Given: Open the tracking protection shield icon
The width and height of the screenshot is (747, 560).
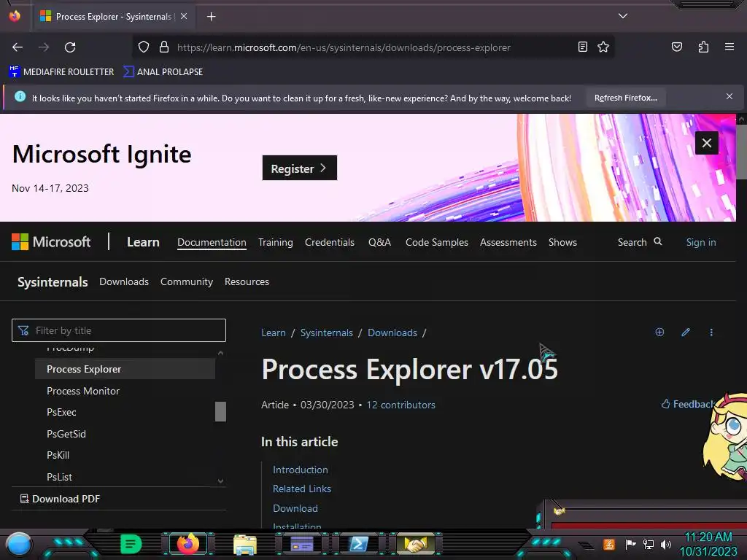Looking at the screenshot, I should [144, 47].
